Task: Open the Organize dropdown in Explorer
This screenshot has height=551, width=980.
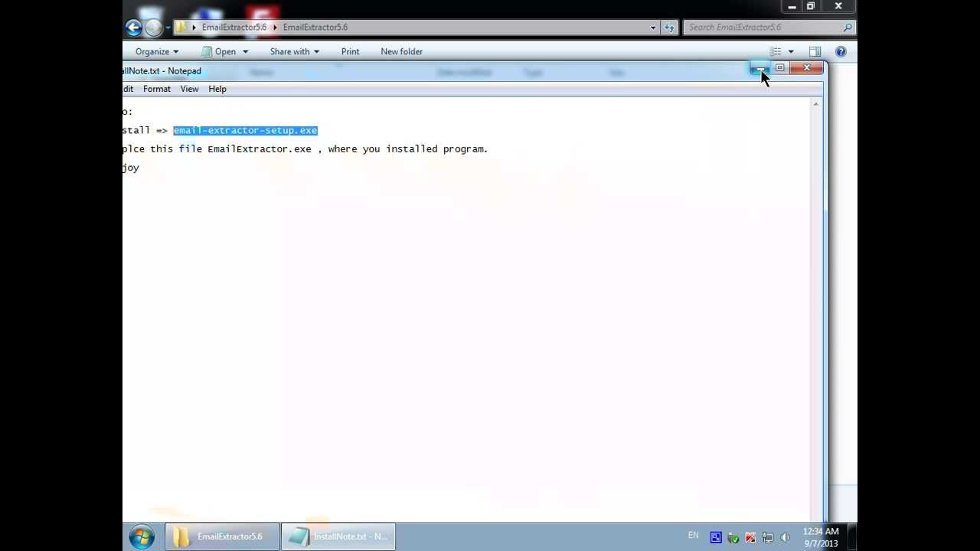Action: click(x=157, y=51)
